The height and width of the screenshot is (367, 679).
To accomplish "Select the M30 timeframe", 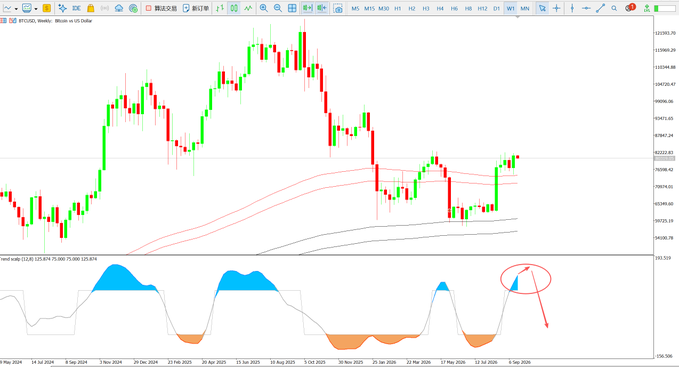I will [x=384, y=9].
